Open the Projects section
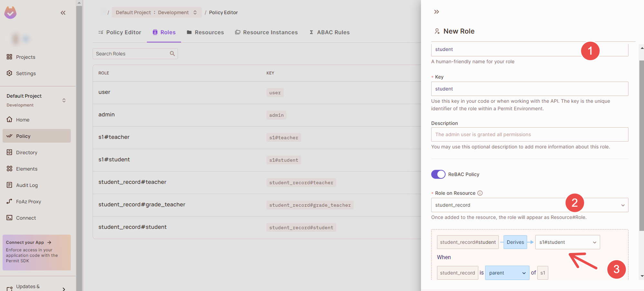The width and height of the screenshot is (644, 291). click(x=25, y=57)
